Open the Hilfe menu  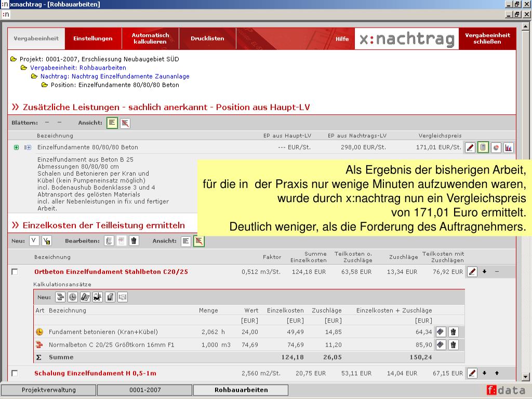pyautogui.click(x=342, y=39)
